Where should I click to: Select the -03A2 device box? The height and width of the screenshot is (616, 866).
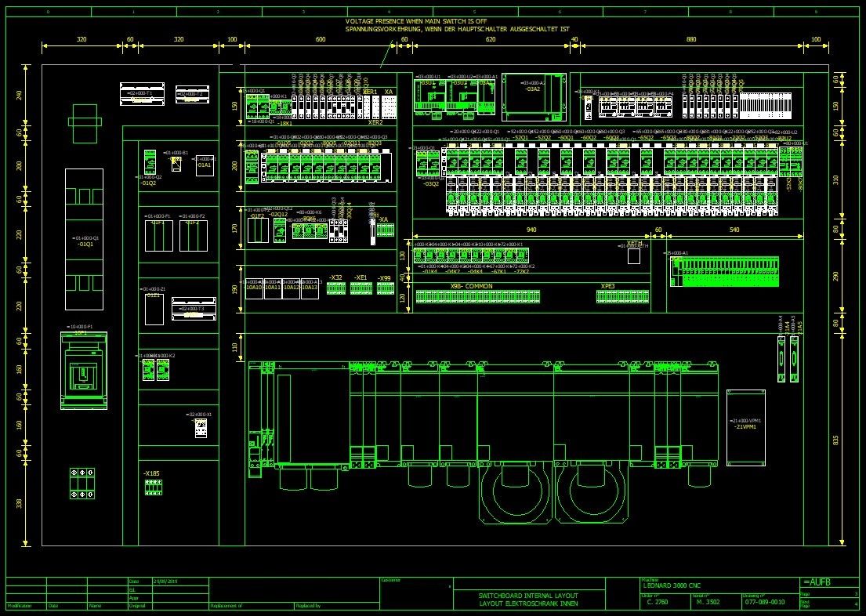(x=534, y=93)
